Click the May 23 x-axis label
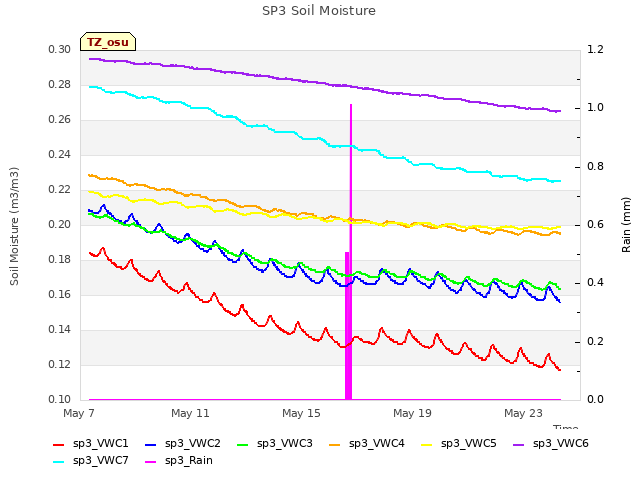The image size is (640, 480). pos(523,413)
